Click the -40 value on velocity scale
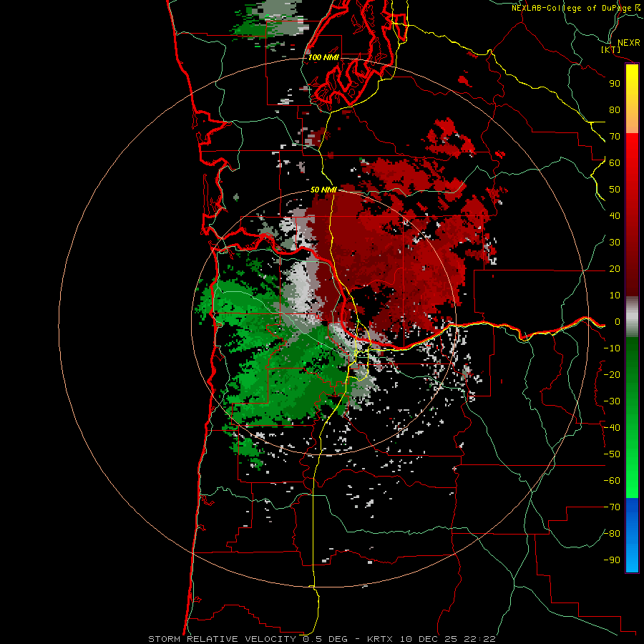The width and height of the screenshot is (644, 644). [612, 428]
